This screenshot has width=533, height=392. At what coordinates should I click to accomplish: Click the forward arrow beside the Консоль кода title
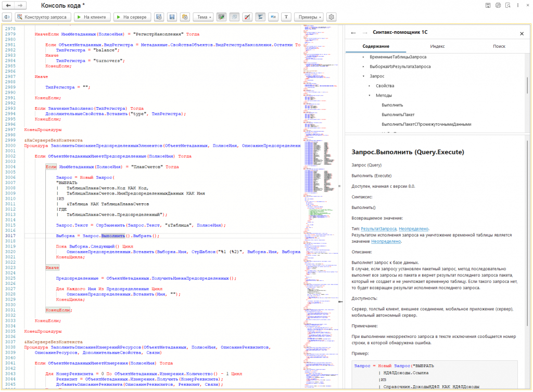[x=20, y=5]
